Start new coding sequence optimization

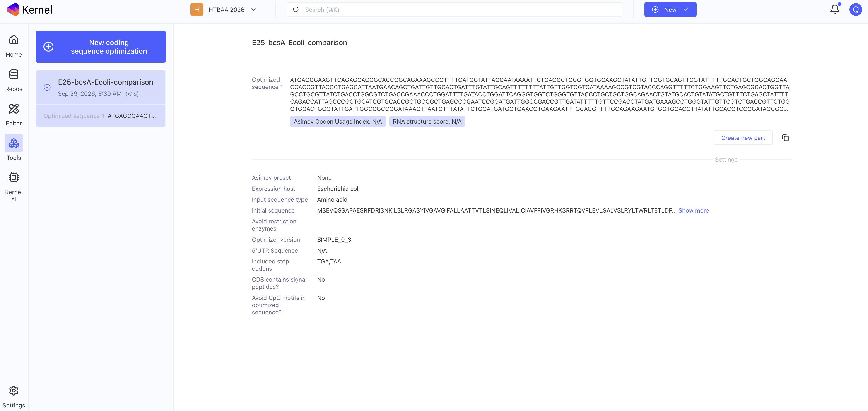tap(101, 47)
